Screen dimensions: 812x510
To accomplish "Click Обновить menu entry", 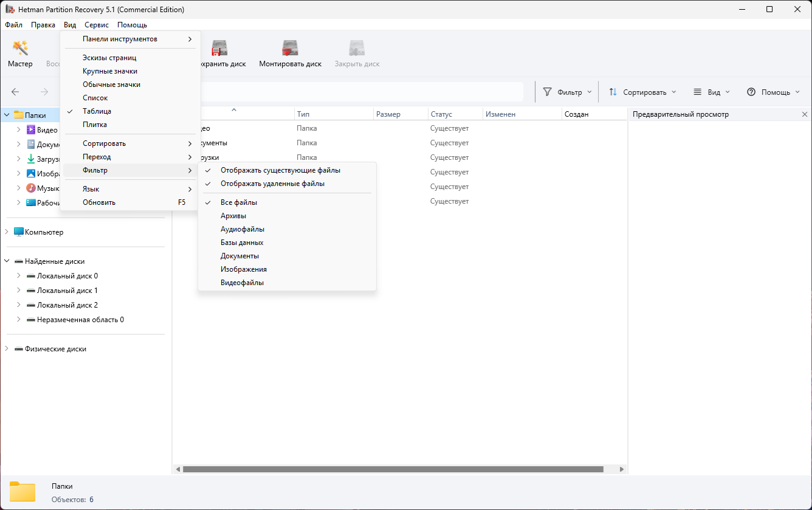I will pos(130,202).
